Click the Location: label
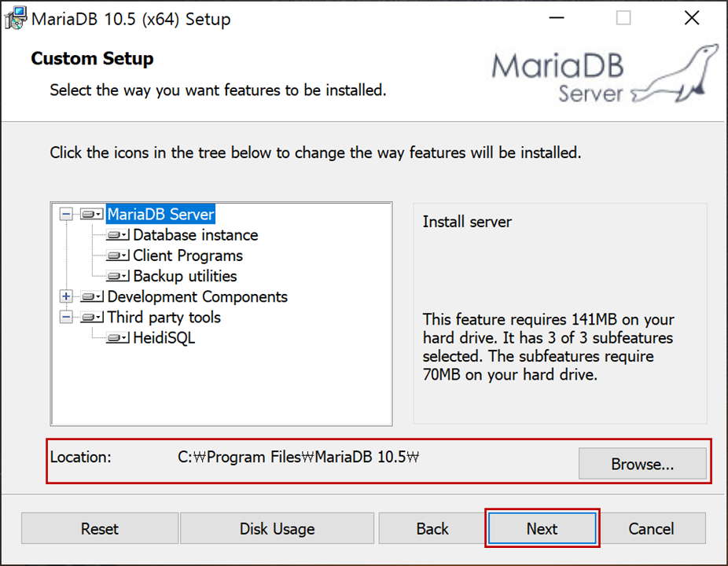 pyautogui.click(x=81, y=457)
